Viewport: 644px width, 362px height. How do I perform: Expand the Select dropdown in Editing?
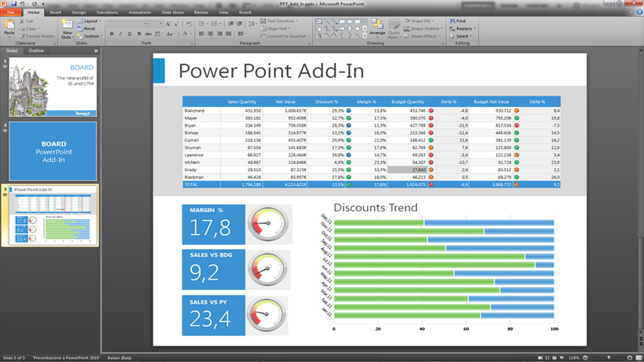462,36
